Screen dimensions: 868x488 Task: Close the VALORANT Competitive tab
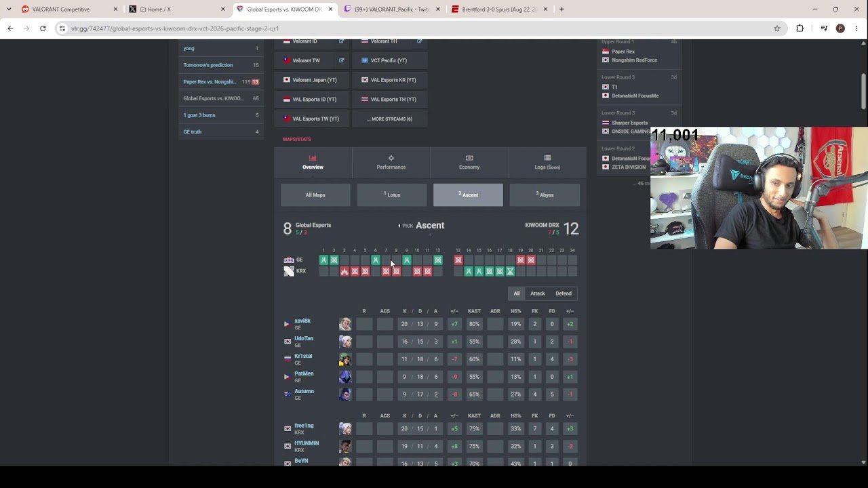[115, 9]
